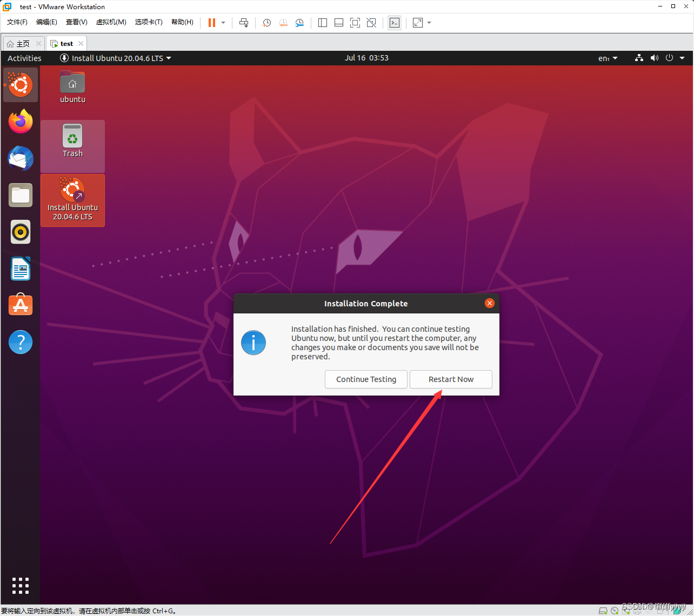Close the 主页 tab
Screen dimensions: 694x616
(x=38, y=44)
